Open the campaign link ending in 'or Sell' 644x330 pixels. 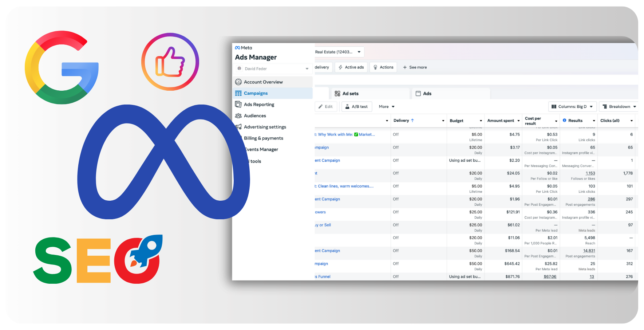[323, 225]
